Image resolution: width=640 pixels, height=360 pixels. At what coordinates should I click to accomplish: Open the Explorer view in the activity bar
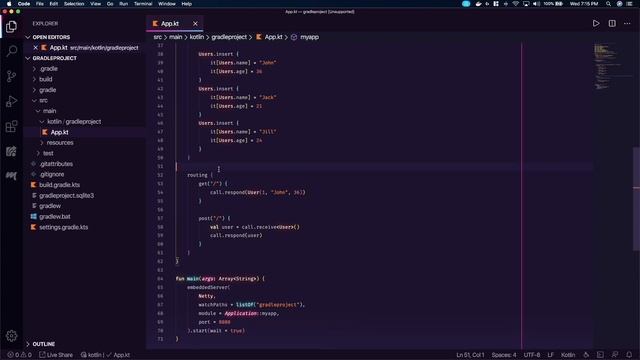(11, 27)
